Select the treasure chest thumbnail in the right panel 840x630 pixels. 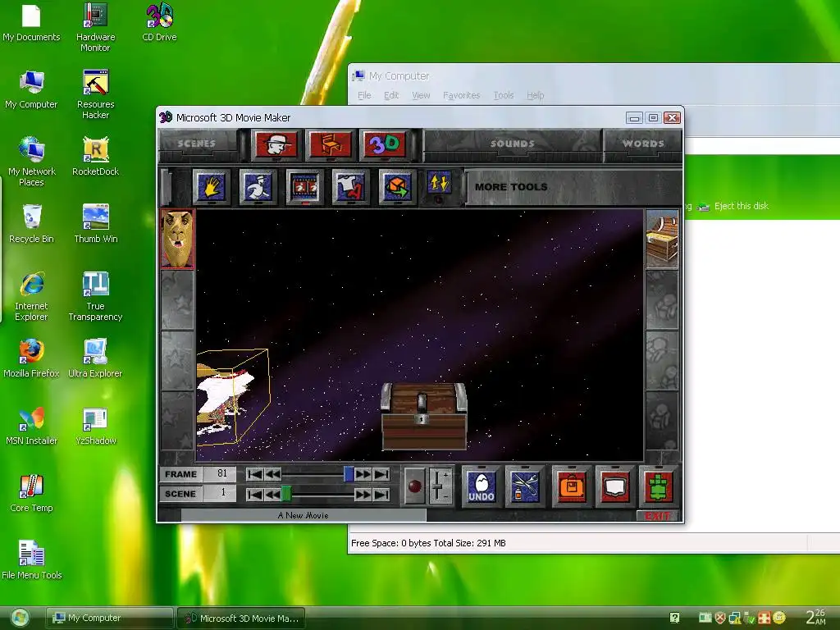662,240
